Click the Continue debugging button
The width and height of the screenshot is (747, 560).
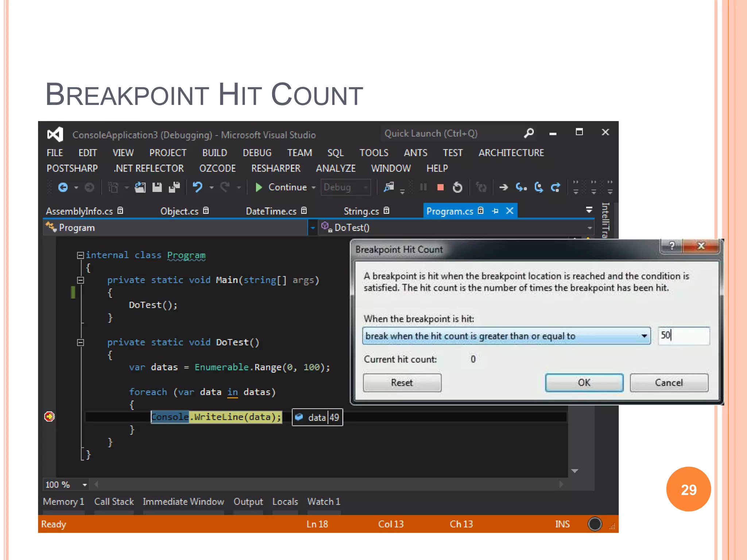pyautogui.click(x=281, y=187)
